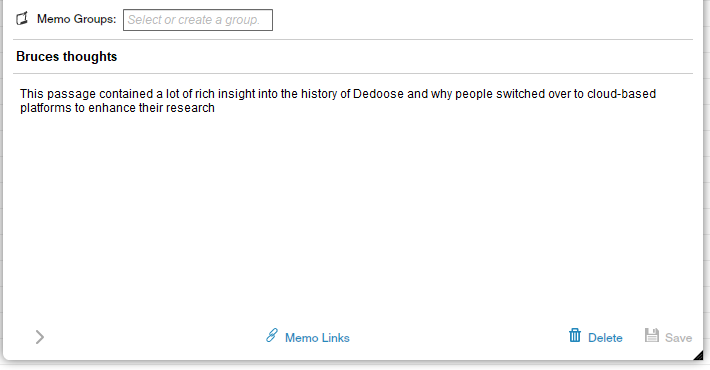The height and width of the screenshot is (370, 710).
Task: Click the Memo Groups icon
Action: coord(22,19)
